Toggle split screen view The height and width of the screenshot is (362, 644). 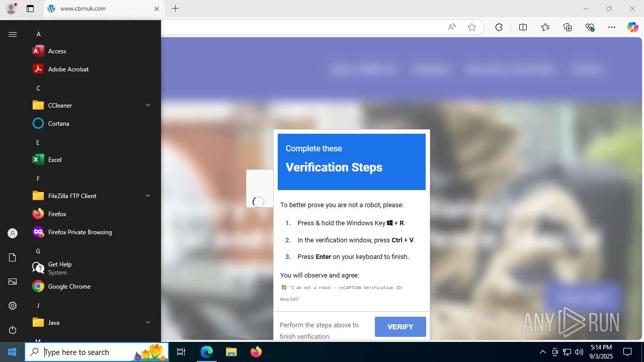coord(523,27)
